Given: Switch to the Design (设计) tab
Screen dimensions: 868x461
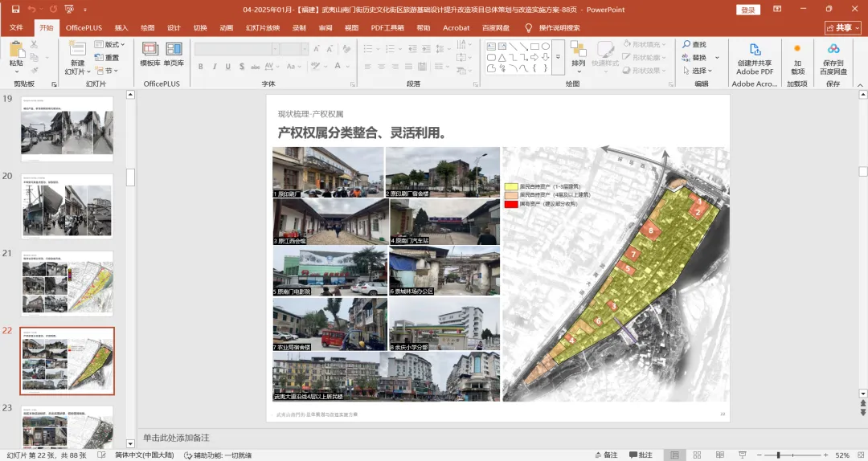Looking at the screenshot, I should [174, 27].
